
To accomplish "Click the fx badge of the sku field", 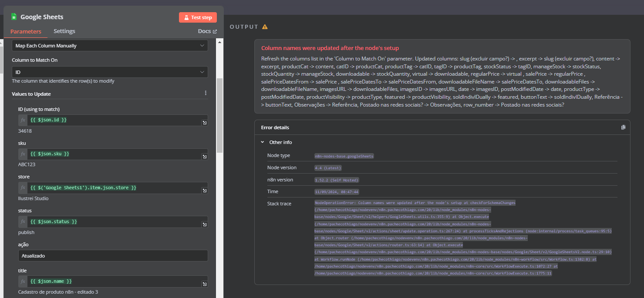I will tap(23, 154).
